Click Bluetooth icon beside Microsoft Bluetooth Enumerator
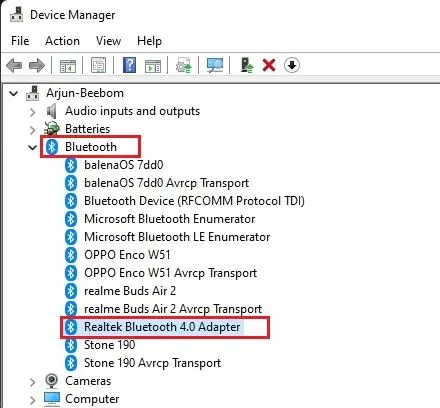440x408 pixels. [x=71, y=219]
